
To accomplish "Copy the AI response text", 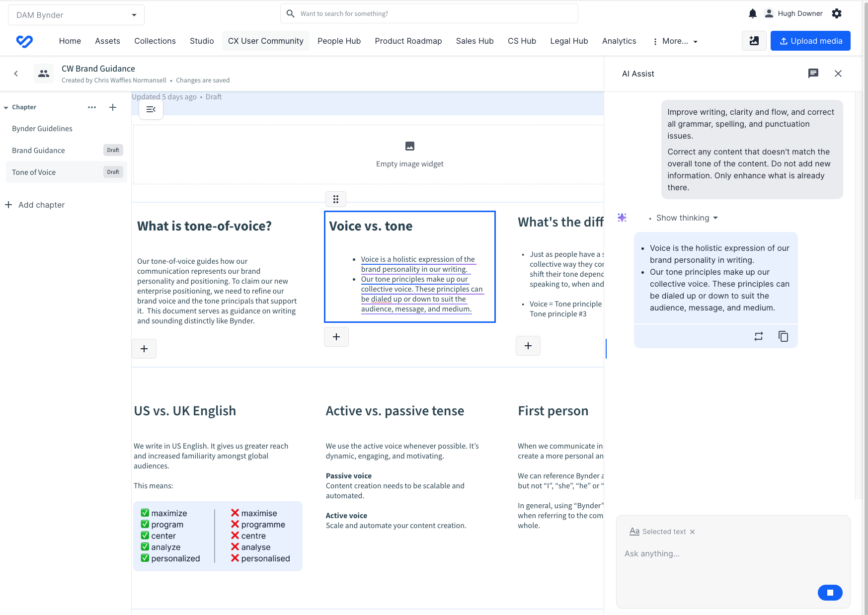I will [x=784, y=336].
